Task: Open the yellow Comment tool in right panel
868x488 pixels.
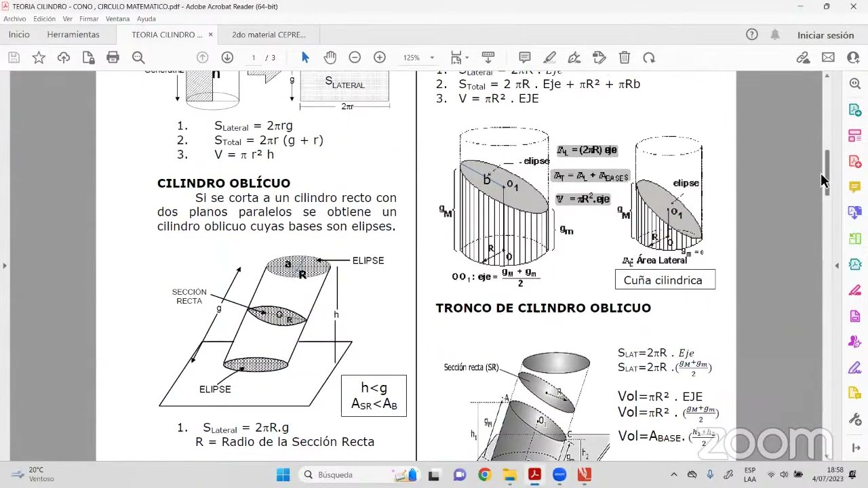Action: (855, 187)
